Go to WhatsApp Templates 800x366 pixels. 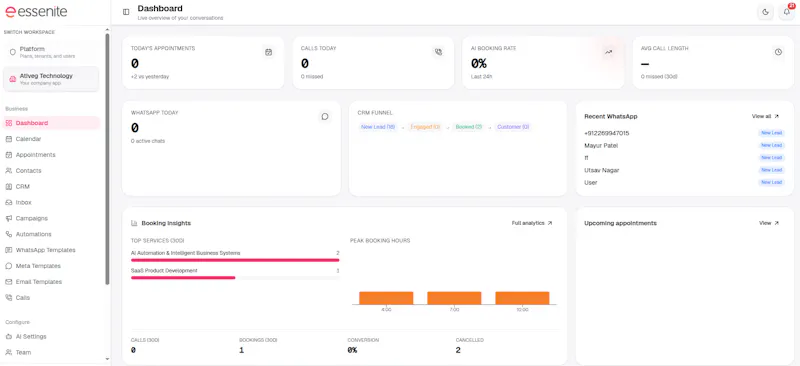51,250
